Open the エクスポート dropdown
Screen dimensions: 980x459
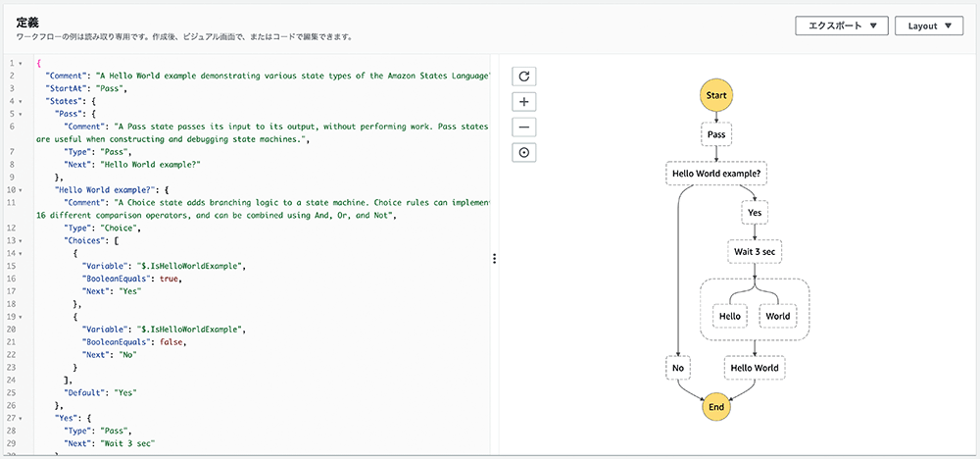[843, 26]
